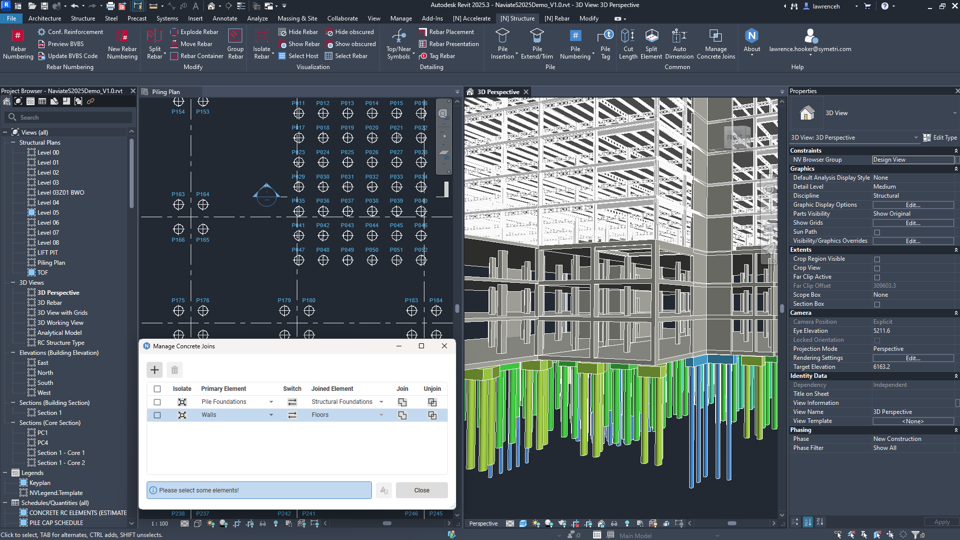The height and width of the screenshot is (540, 960).
Task: Collapse the Structural Plans tree node
Action: (x=14, y=142)
